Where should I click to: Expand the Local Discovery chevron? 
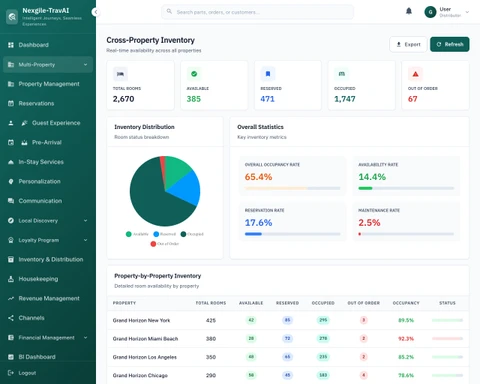(x=85, y=220)
